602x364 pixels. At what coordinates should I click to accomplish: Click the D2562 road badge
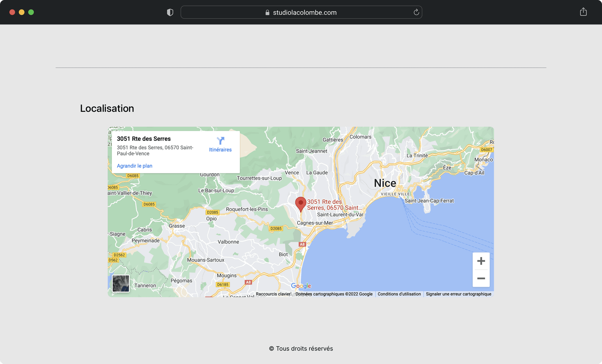[x=119, y=255]
